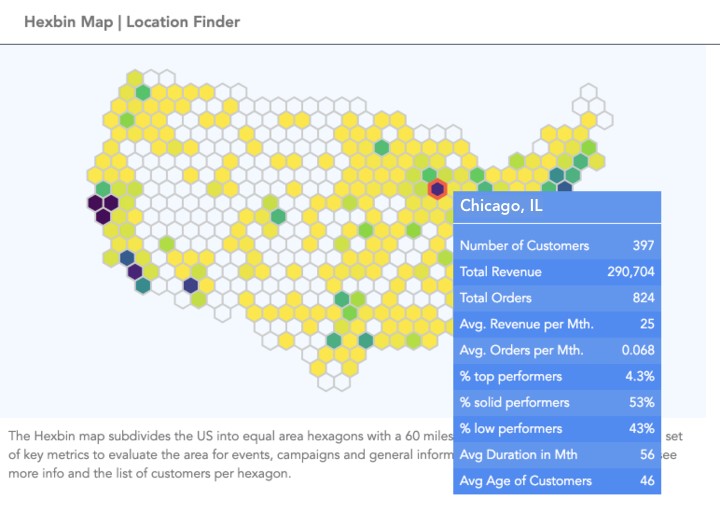
Task: Click the Hexbin Map | Location Finder title
Action: (x=132, y=22)
